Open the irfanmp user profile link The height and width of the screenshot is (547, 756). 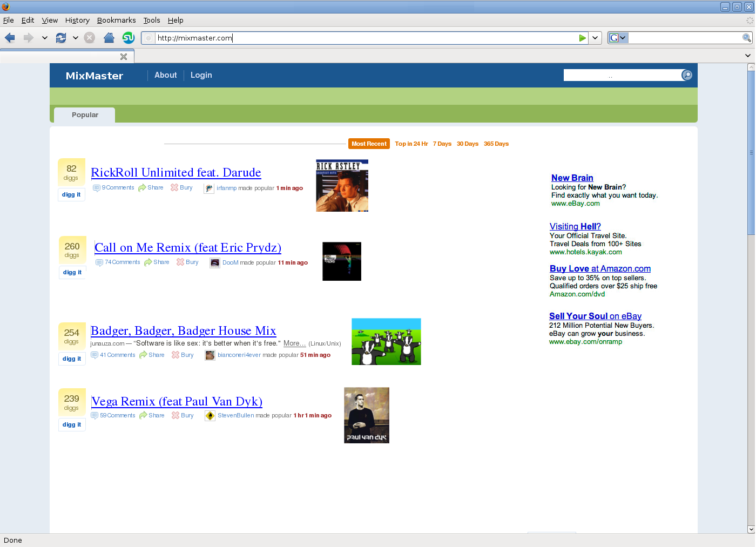226,188
